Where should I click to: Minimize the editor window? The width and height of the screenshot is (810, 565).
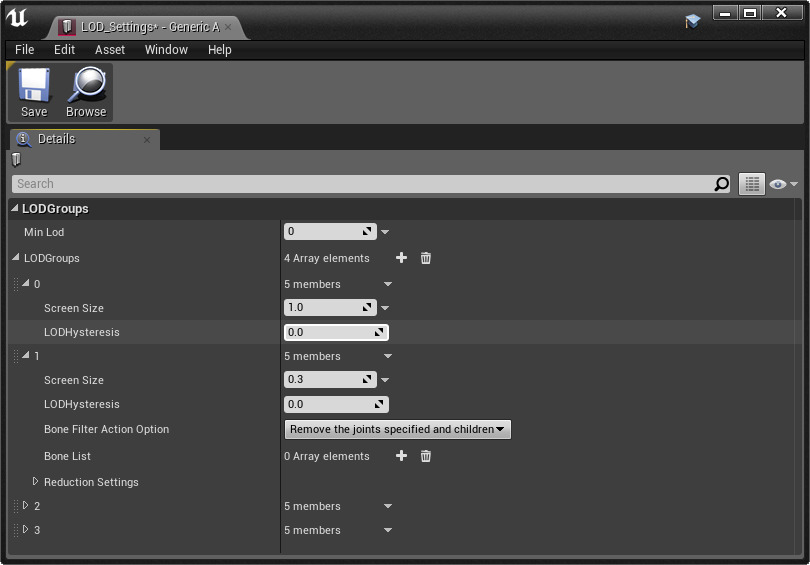click(x=725, y=12)
